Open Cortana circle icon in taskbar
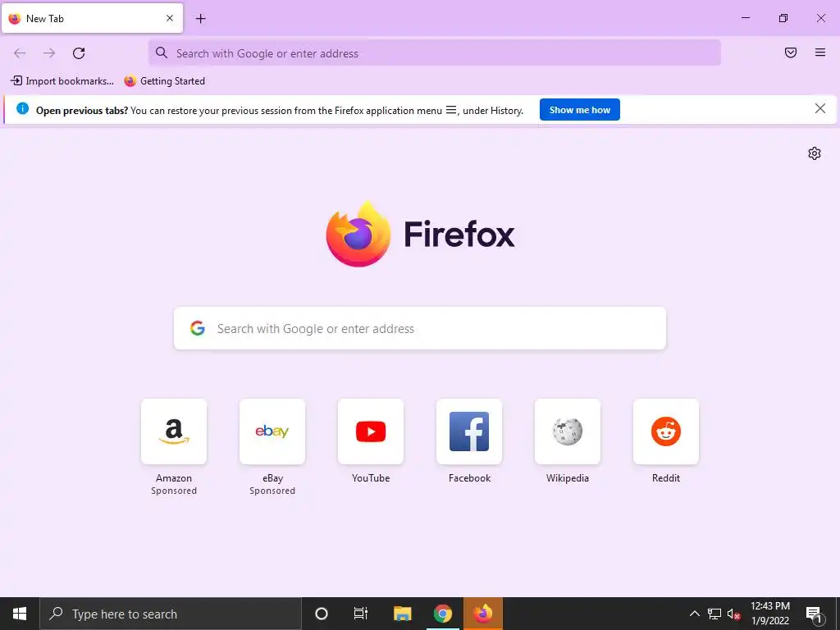This screenshot has height=630, width=840. (322, 614)
